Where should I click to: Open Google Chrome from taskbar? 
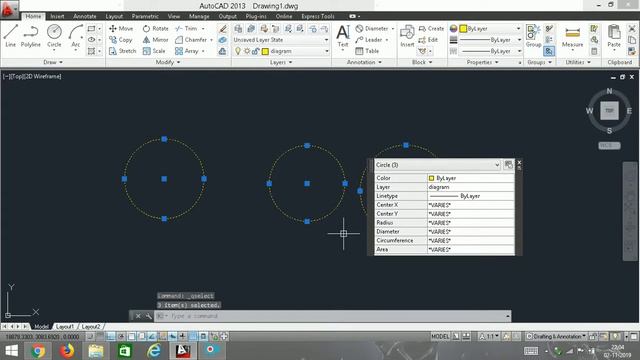pyautogui.click(x=38, y=351)
